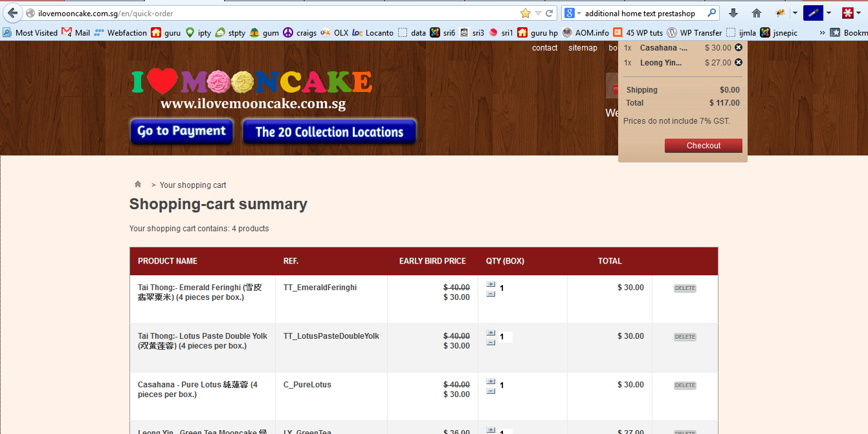Decrease quantity for Emerald Feringhi

[x=491, y=293]
